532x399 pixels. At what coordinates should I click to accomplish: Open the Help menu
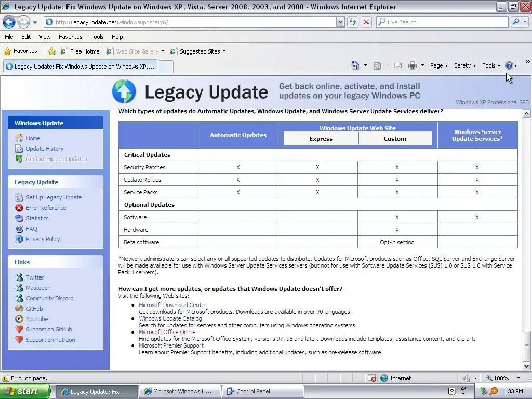click(x=117, y=37)
